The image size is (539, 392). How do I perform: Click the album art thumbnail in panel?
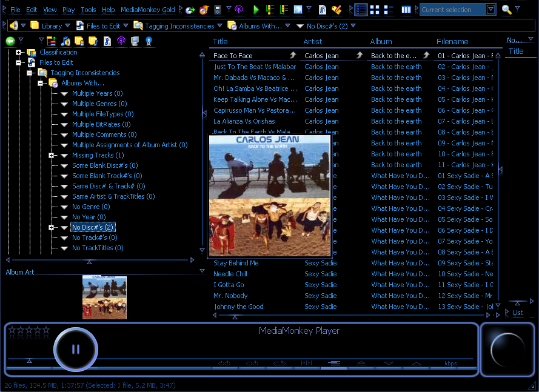[x=104, y=297]
